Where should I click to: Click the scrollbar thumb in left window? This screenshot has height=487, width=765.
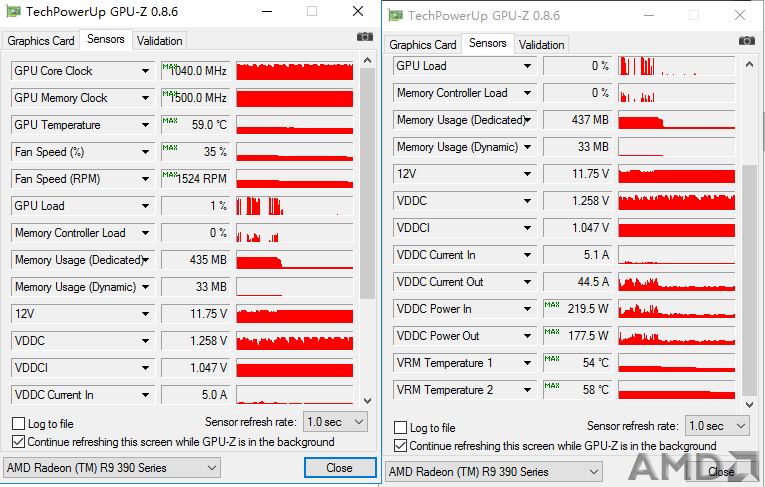[367, 183]
